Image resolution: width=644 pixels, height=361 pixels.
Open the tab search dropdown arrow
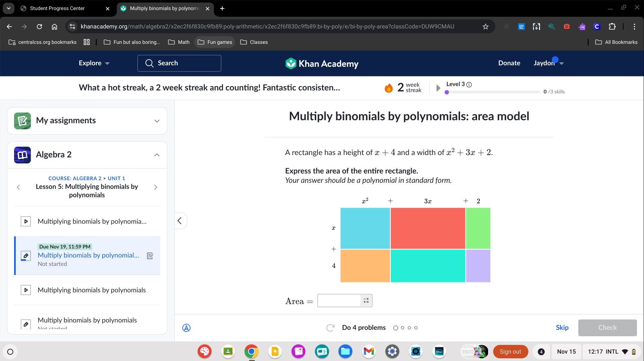(x=8, y=8)
